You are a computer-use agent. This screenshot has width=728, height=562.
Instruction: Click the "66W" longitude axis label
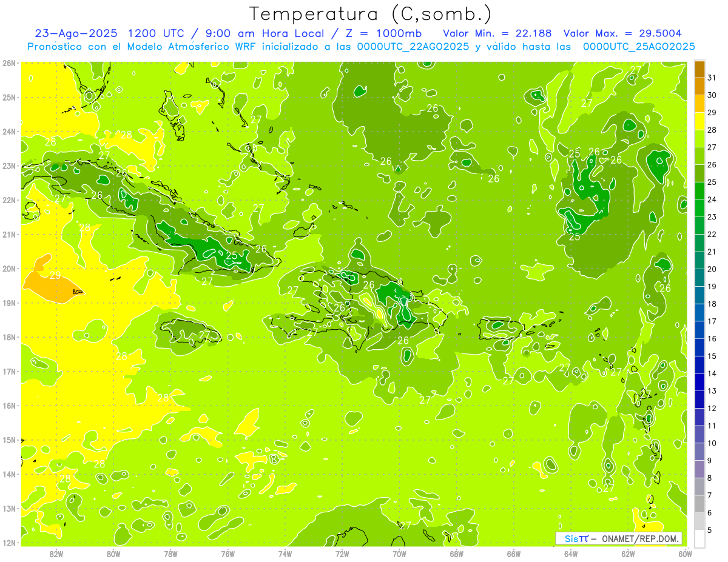(514, 553)
